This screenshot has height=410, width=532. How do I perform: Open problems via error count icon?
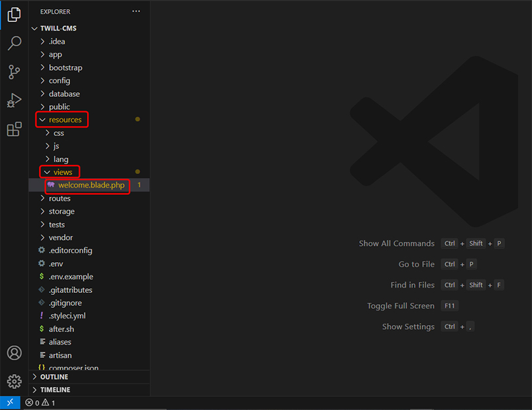(29, 403)
